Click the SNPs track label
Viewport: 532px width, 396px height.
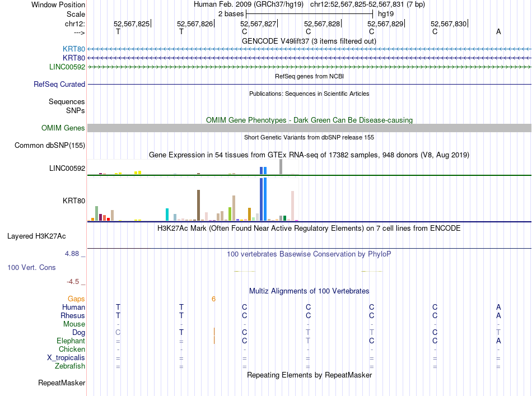76,110
